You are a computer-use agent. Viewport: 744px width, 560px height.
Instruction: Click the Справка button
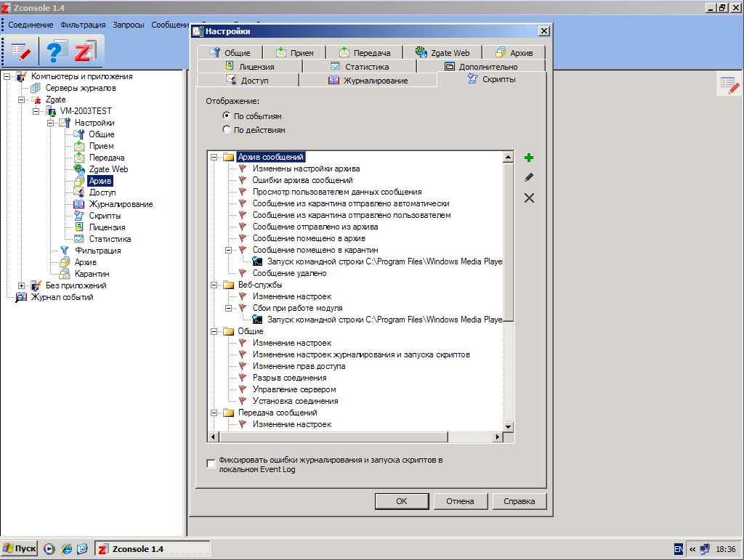pyautogui.click(x=519, y=501)
